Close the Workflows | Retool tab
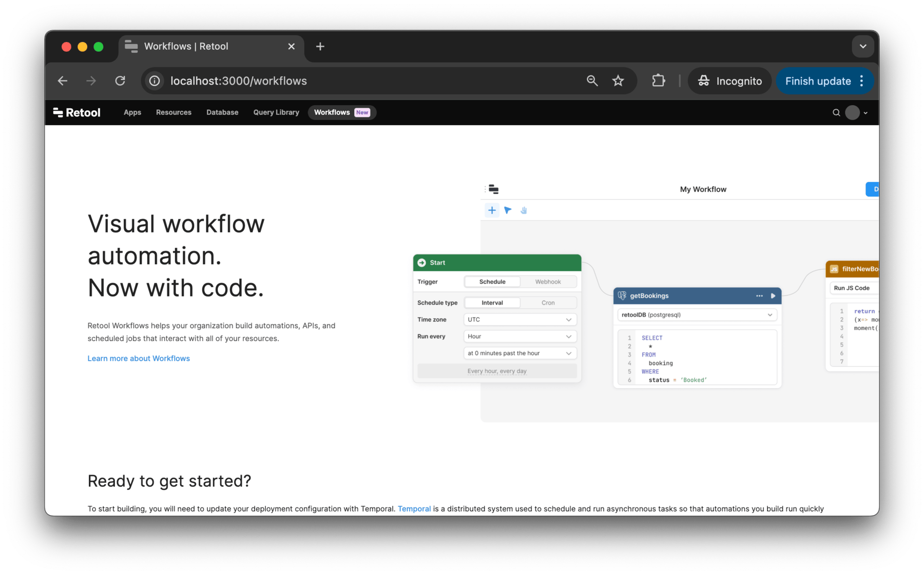The height and width of the screenshot is (575, 924). pyautogui.click(x=292, y=47)
